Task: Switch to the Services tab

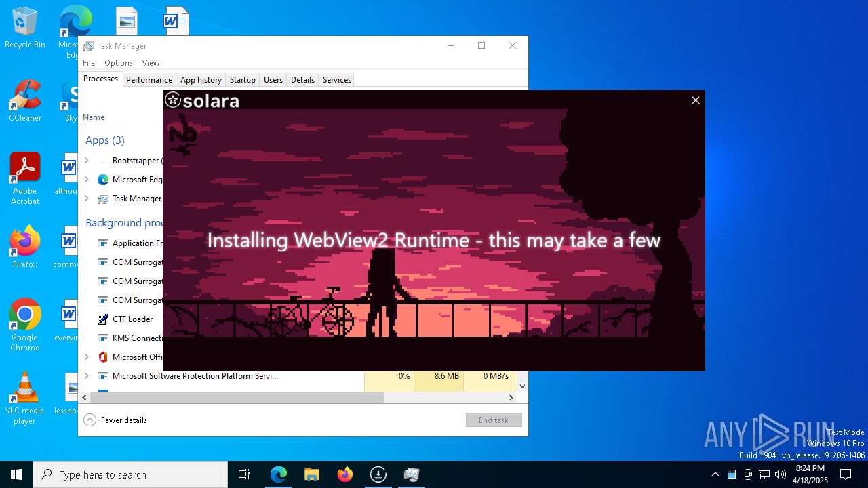Action: 337,80
